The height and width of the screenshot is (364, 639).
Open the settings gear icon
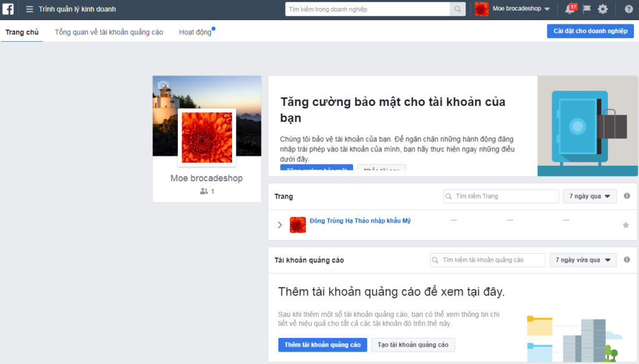coord(603,9)
